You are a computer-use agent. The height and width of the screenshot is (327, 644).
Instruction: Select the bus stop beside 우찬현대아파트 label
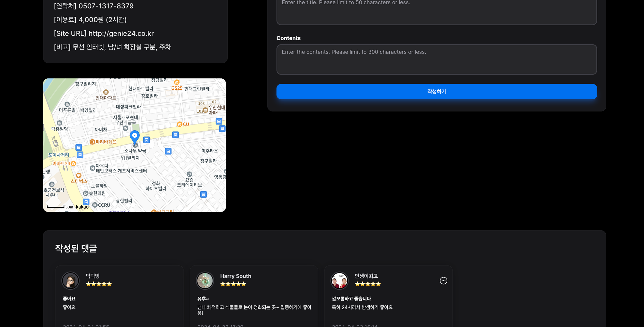click(x=219, y=121)
